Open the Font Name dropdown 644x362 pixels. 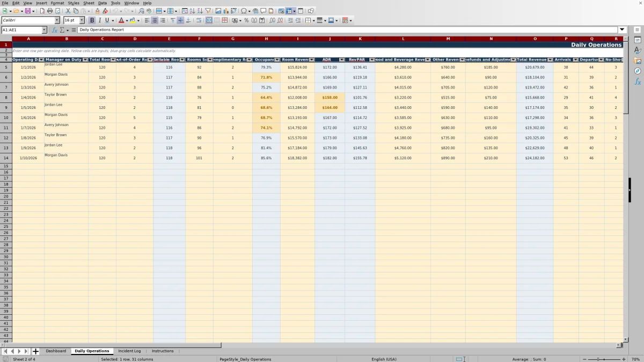(57, 20)
